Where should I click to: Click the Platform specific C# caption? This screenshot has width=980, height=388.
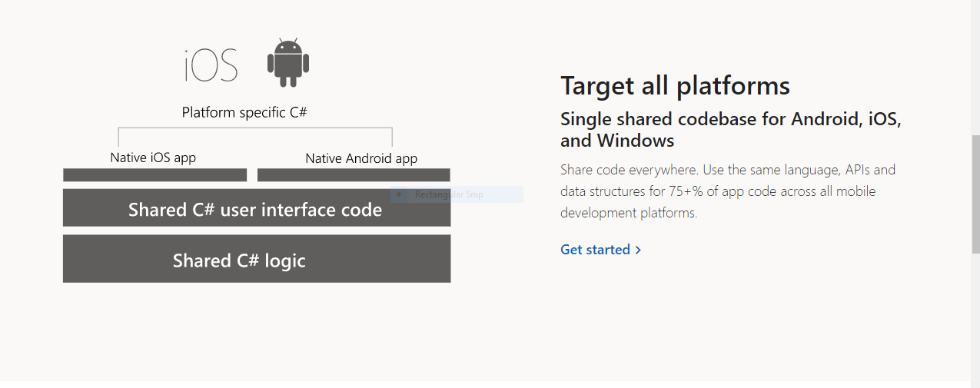point(244,112)
